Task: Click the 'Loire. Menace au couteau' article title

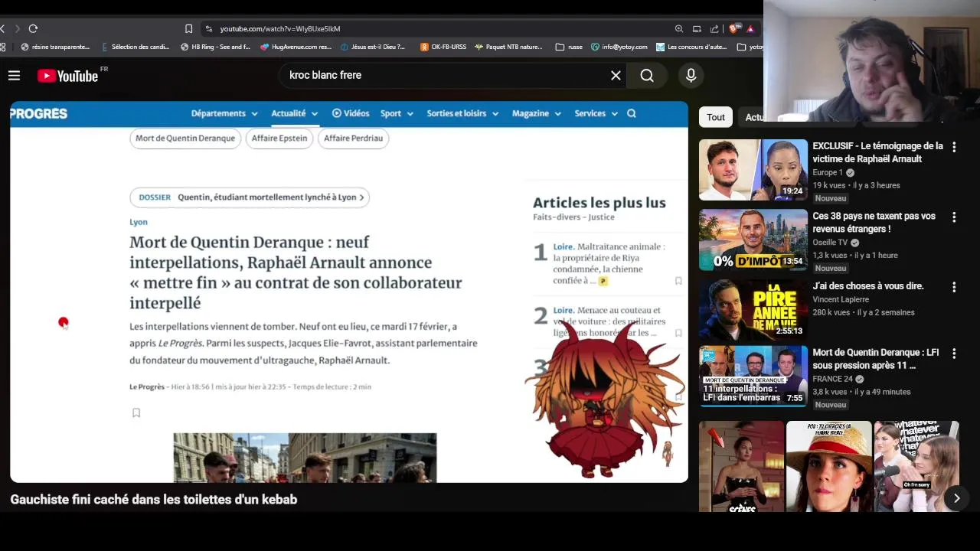Action: pos(609,321)
